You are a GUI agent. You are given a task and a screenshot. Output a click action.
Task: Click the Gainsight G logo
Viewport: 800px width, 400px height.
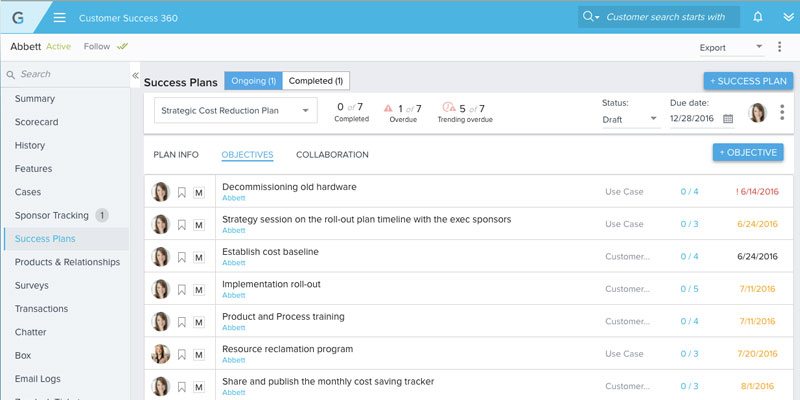(x=18, y=17)
